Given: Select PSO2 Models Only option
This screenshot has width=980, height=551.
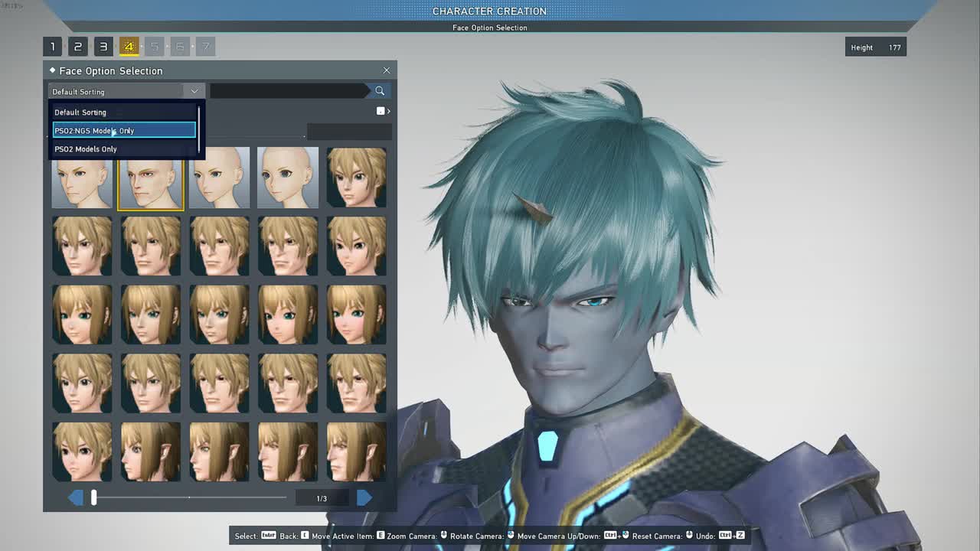Looking at the screenshot, I should [124, 149].
